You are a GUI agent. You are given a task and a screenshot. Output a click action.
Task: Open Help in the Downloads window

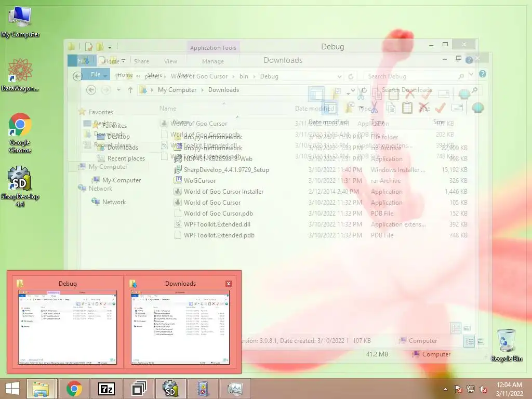483,74
